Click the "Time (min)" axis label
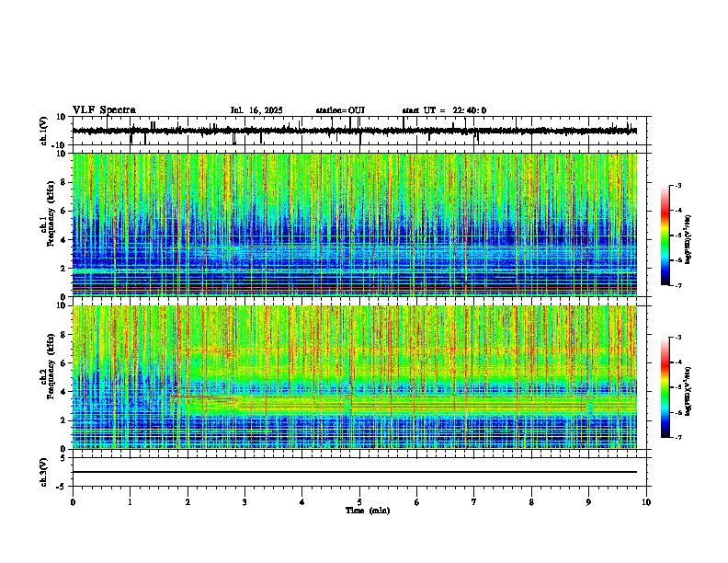 [368, 511]
